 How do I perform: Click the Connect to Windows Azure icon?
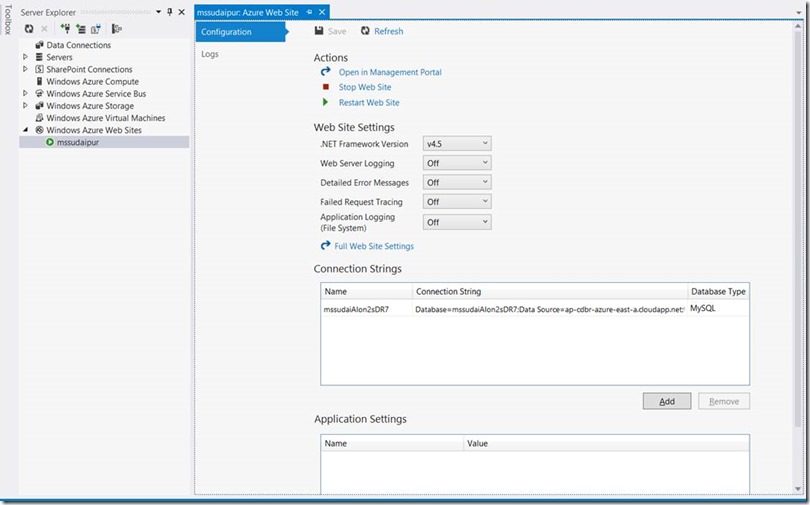117,29
